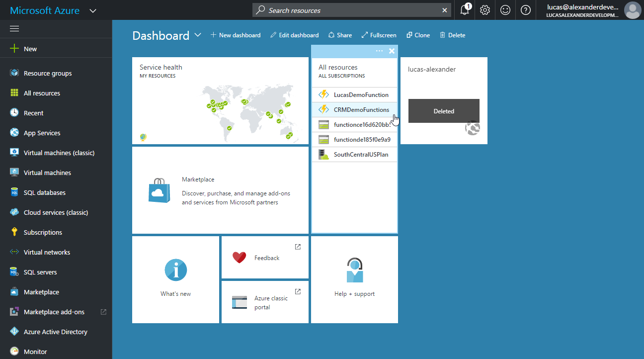This screenshot has width=644, height=359.
Task: Click the feedback smiley icon
Action: coord(505,10)
